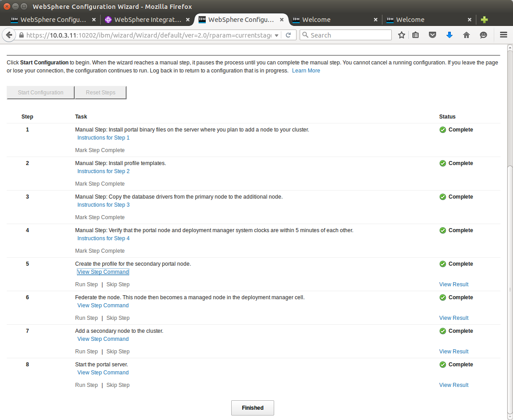View Step Command for Start the portal server
Viewport: 513px width, 420px height.
point(103,373)
